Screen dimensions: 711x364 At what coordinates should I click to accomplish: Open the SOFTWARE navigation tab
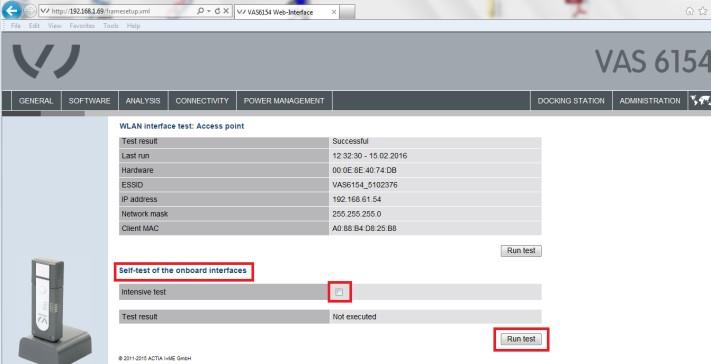(x=89, y=101)
